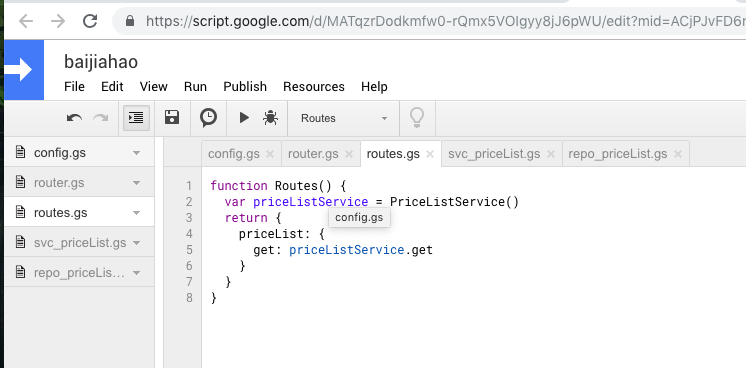Click the baijiahao project title
Screen dimensions: 746x368
(x=101, y=62)
